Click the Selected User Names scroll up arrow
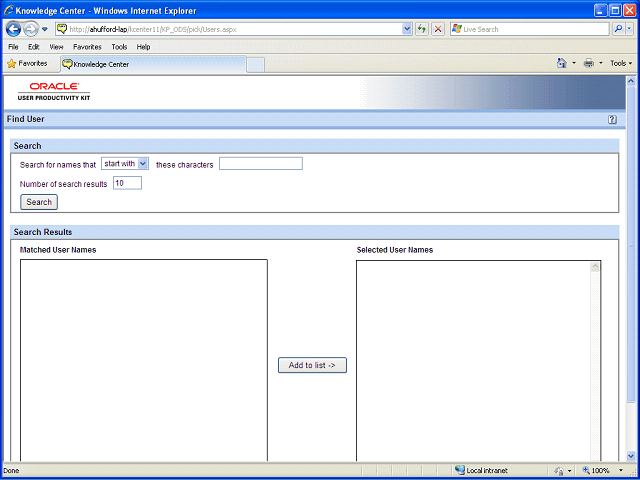The image size is (640, 480). pos(595,267)
